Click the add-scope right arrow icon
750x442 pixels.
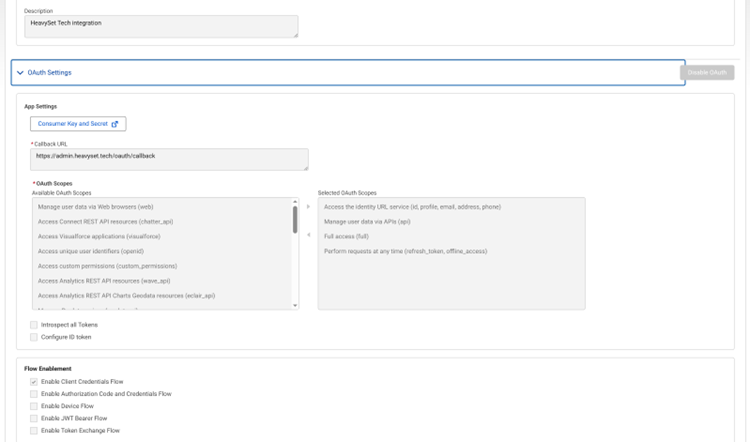tap(308, 207)
